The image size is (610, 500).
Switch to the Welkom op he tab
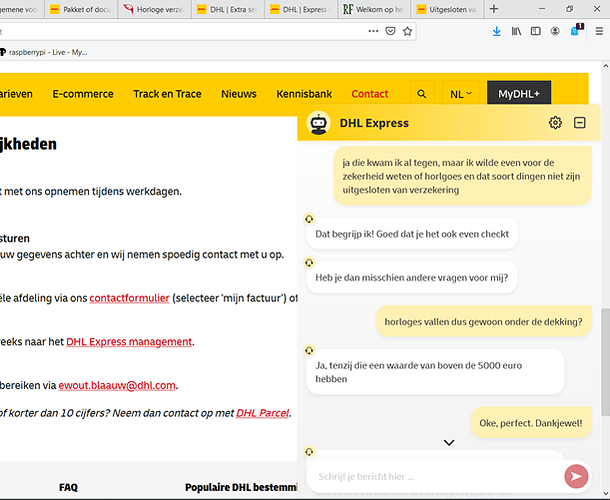click(x=374, y=9)
